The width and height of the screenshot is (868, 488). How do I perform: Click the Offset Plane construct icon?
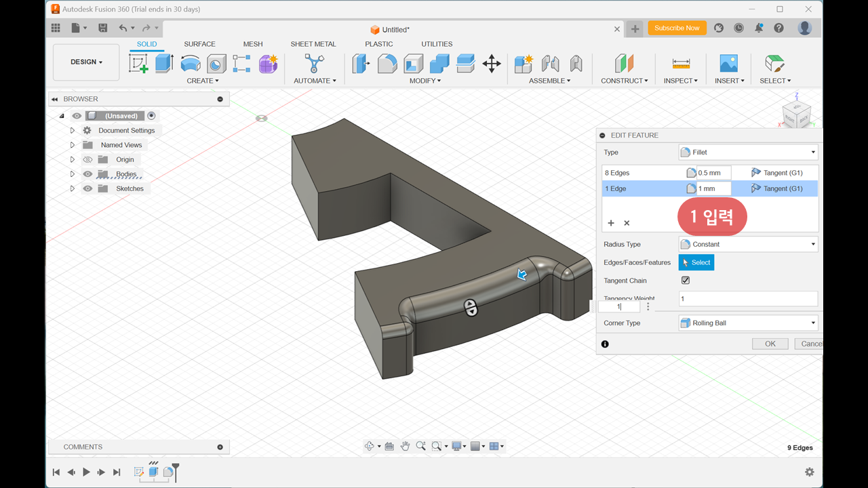(624, 64)
